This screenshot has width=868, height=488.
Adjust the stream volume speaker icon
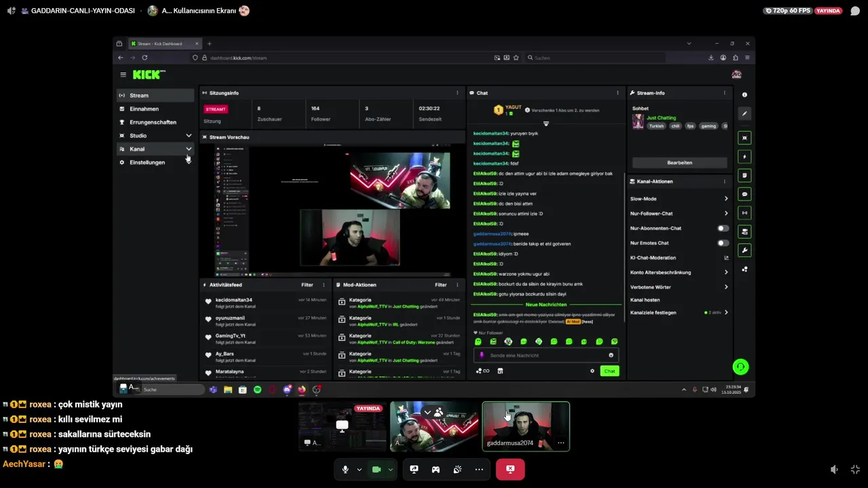(x=834, y=469)
